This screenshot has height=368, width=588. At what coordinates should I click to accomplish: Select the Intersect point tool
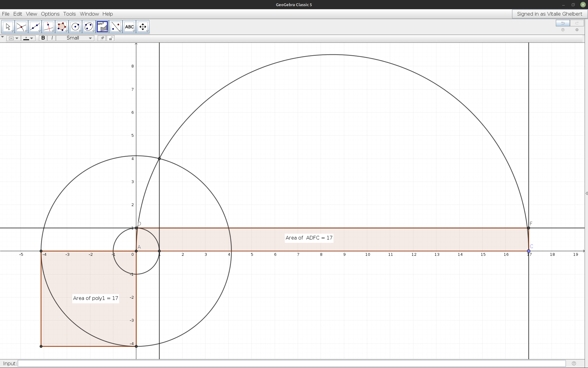click(x=21, y=27)
